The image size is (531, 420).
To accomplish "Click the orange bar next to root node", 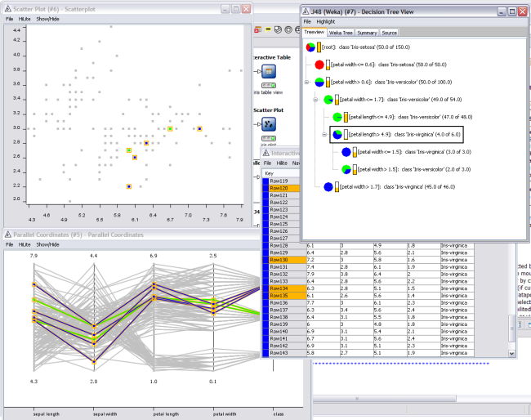I will point(319,47).
